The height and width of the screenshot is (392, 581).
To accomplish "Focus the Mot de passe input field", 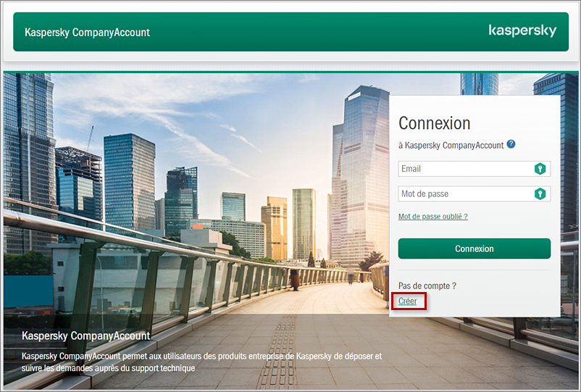I will (x=475, y=193).
